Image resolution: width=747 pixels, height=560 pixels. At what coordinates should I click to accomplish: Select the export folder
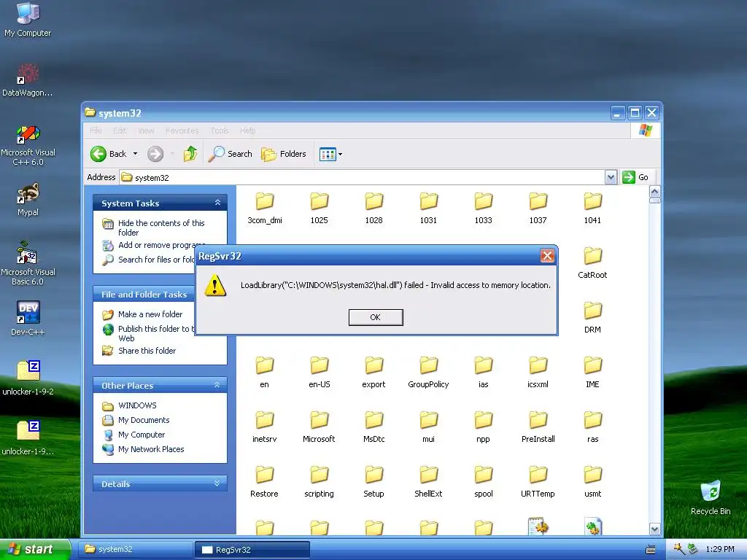[x=374, y=373]
